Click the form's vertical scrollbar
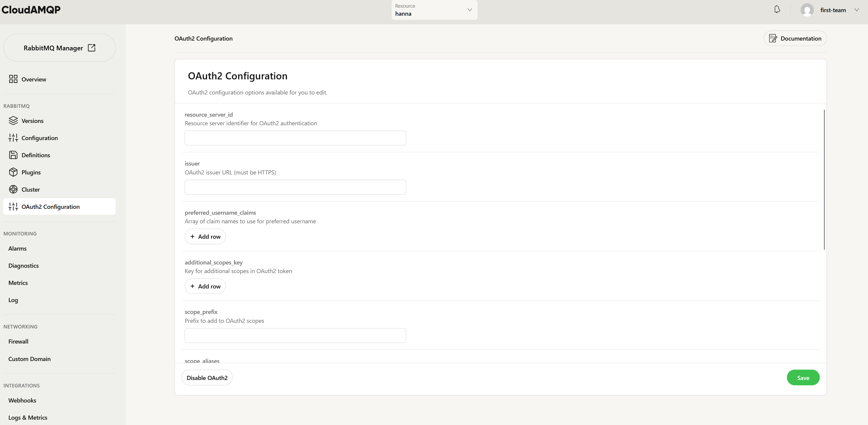The height and width of the screenshot is (425, 868). [824, 179]
